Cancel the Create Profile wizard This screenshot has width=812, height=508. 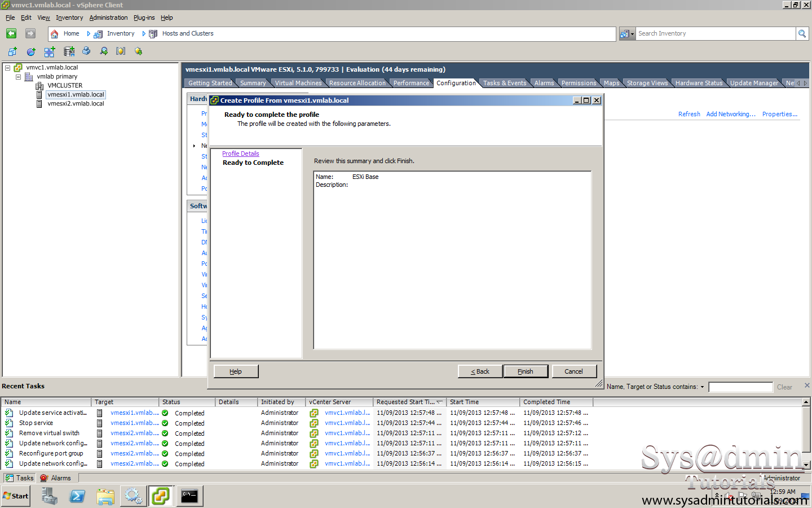pos(574,371)
